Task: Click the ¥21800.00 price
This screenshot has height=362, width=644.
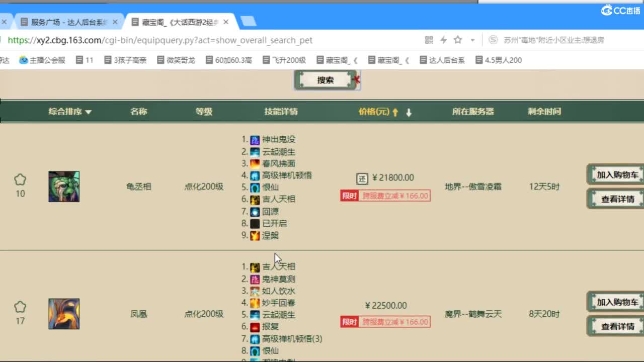Action: [393, 178]
